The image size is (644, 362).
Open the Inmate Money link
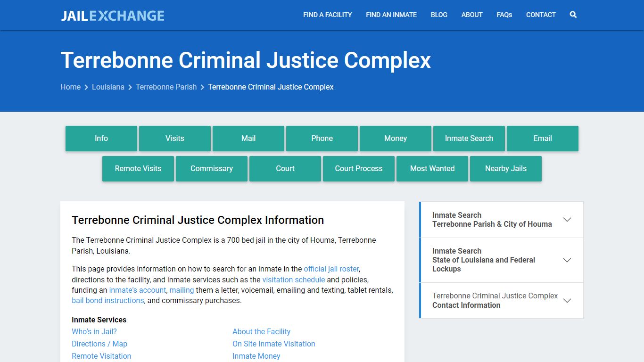[x=256, y=356]
